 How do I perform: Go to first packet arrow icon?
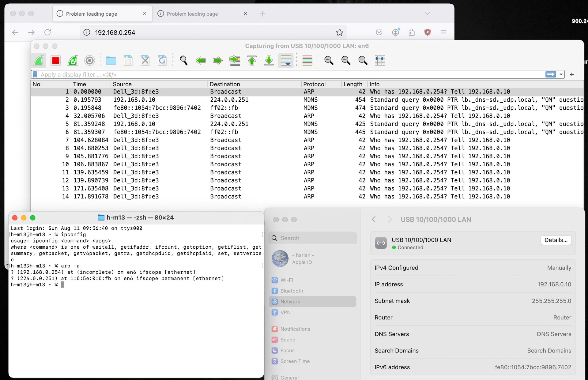coord(252,61)
